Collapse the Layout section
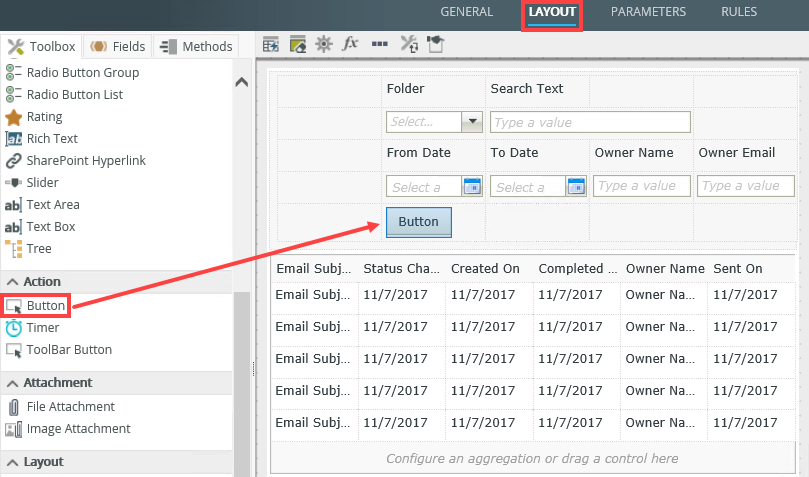Screen dimensions: 809x477 pos(11,462)
